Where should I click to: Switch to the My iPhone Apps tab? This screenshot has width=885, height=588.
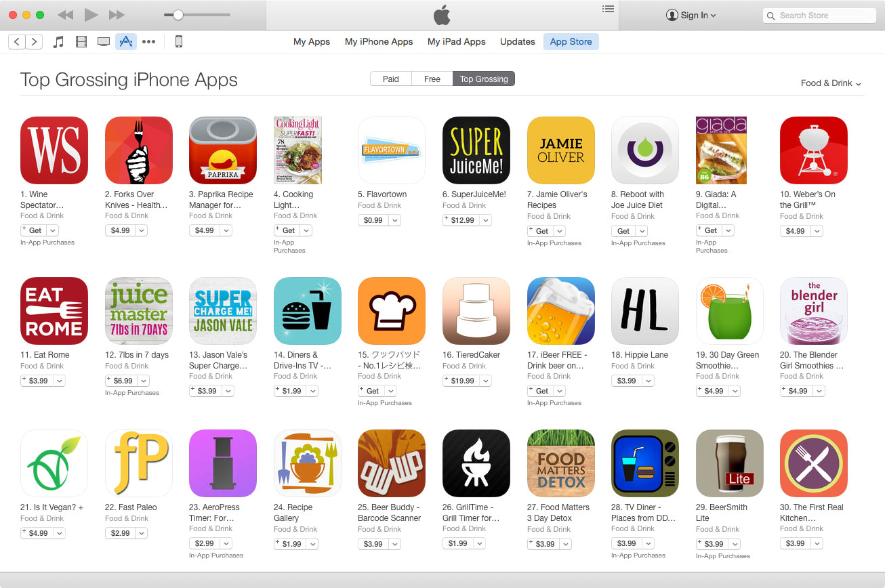pos(379,41)
